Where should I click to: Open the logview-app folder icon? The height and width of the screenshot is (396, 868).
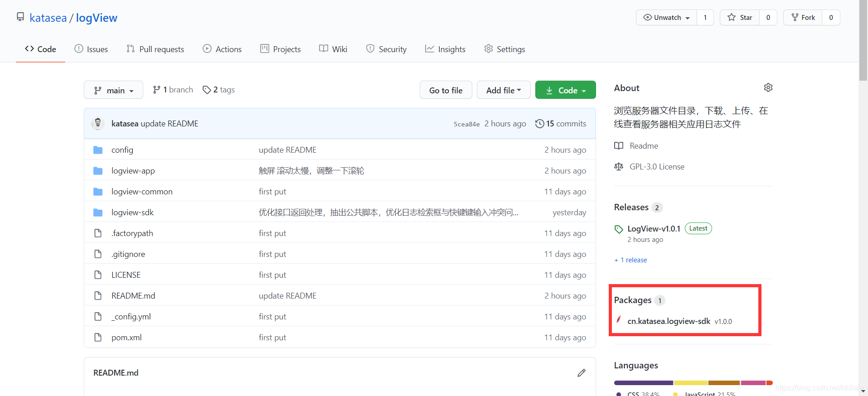tap(98, 171)
